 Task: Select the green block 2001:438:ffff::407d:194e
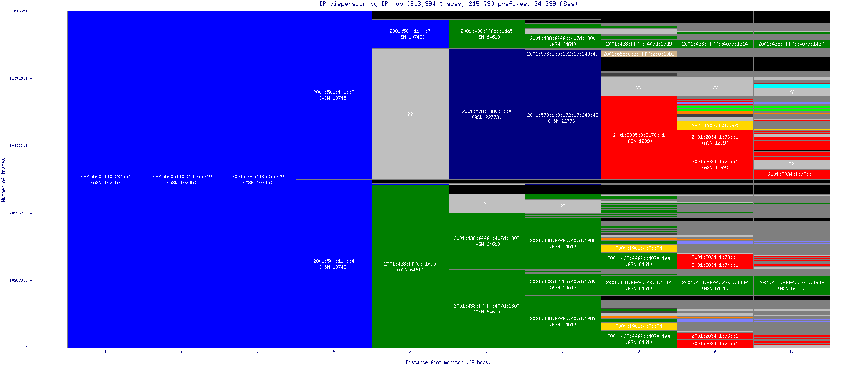tap(791, 285)
